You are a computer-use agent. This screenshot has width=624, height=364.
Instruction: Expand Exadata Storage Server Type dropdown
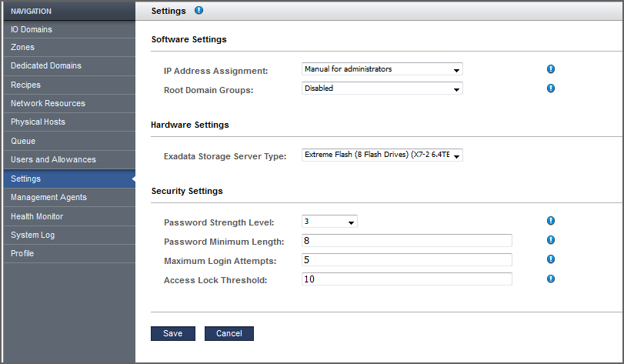(x=382, y=155)
